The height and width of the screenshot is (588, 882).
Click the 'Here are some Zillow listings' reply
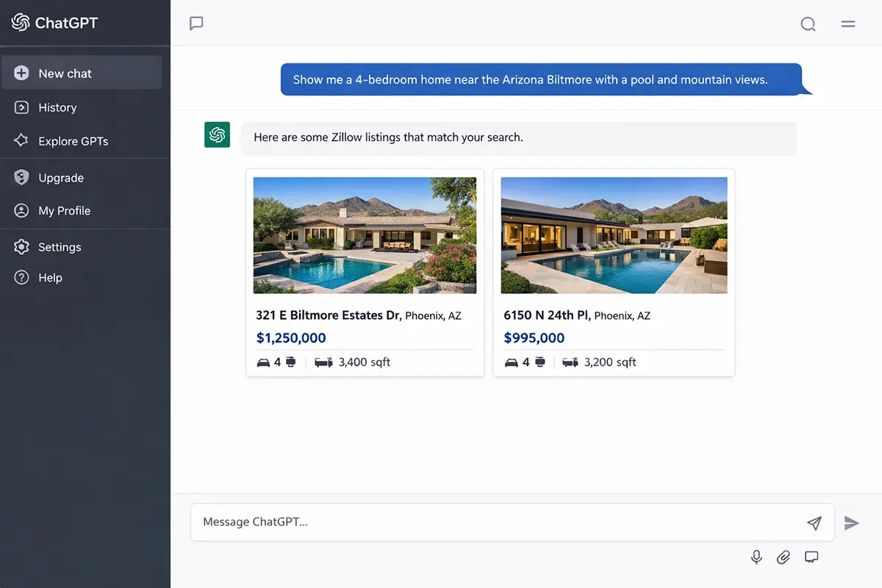(519, 137)
